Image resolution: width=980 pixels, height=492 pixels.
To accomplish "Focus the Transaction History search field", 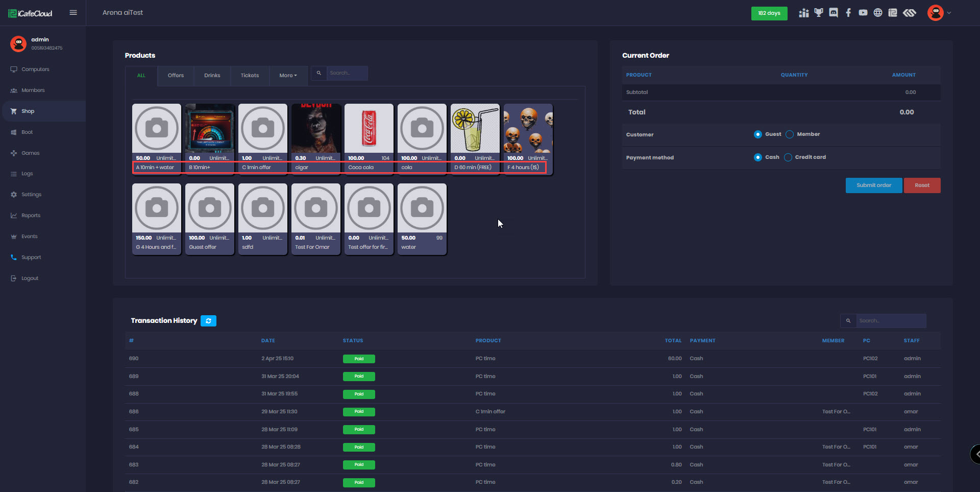I will point(890,321).
